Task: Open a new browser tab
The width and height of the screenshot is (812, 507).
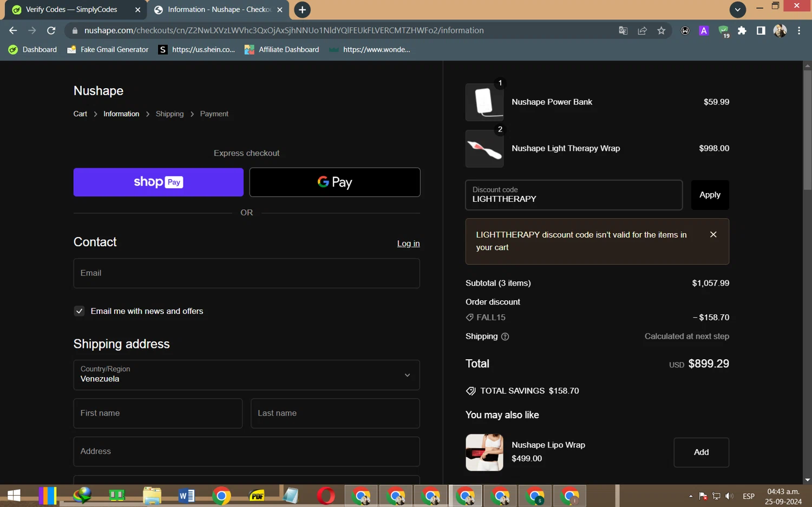Action: tap(302, 10)
